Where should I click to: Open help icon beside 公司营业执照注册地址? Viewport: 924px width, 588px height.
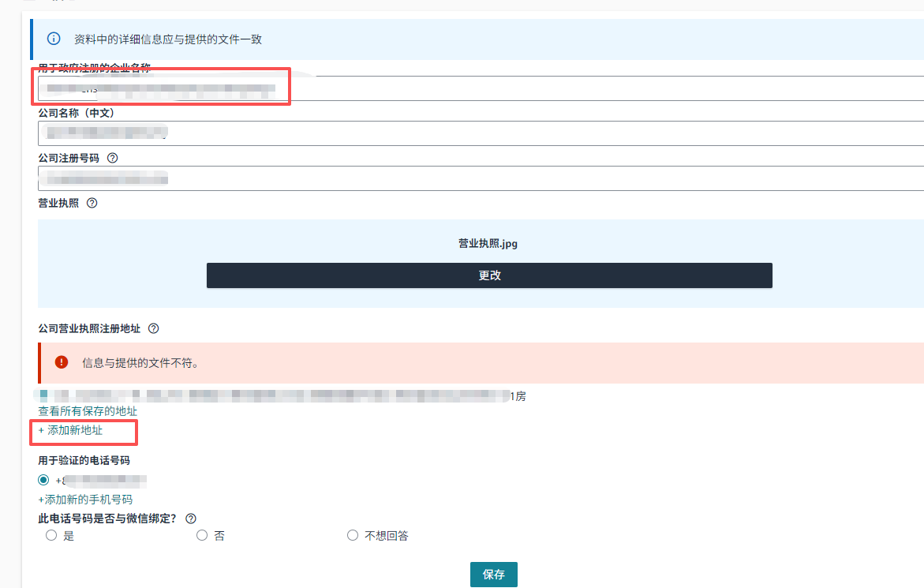(x=154, y=328)
